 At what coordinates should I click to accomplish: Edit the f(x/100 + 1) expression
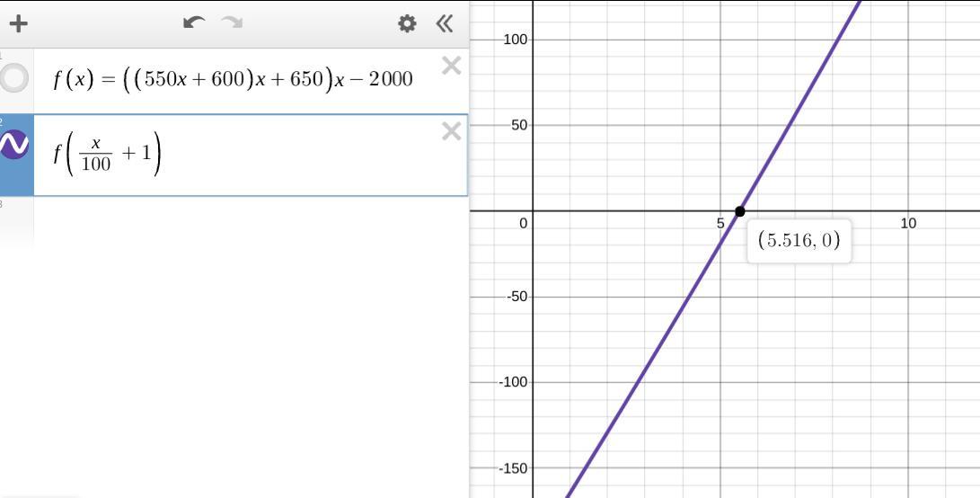(107, 154)
